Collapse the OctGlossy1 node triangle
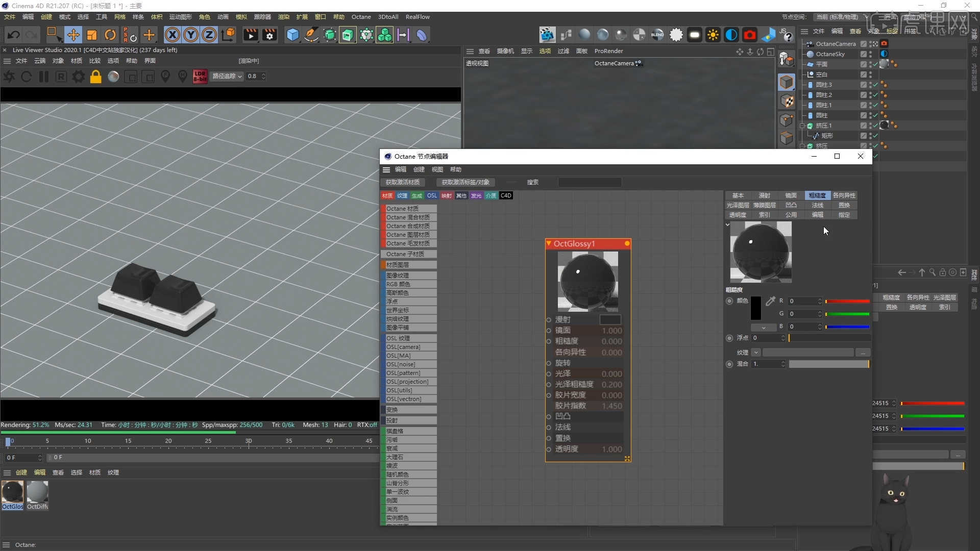The height and width of the screenshot is (551, 980). click(549, 243)
